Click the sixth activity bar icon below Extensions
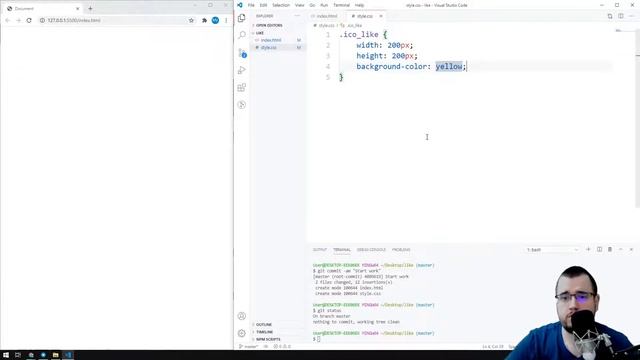Screen dimensions: 640x360 point(242,105)
